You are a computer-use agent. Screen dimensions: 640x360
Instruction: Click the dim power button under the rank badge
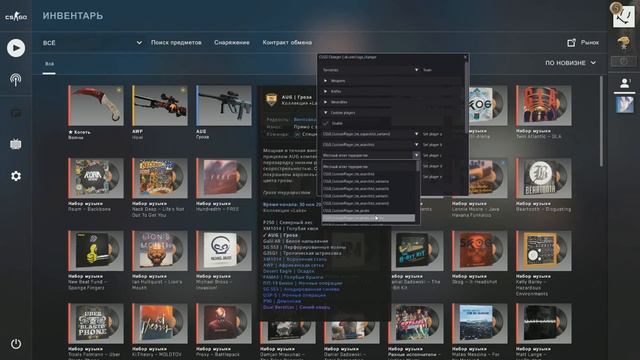623,61
